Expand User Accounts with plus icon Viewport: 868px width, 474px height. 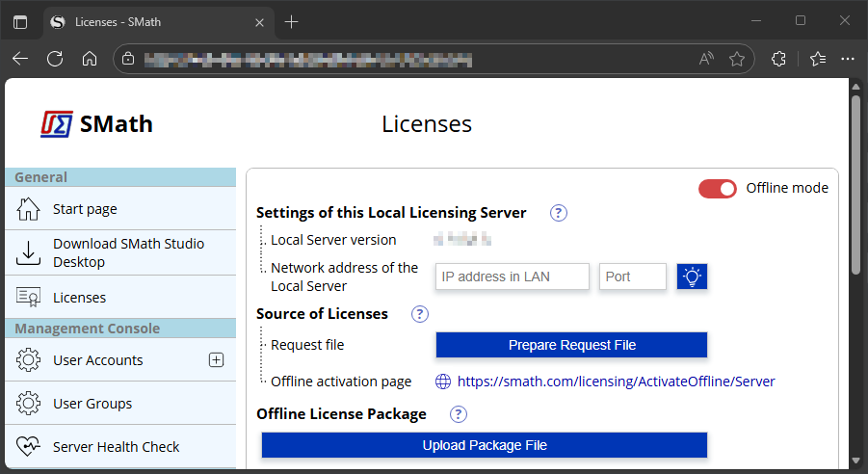click(x=216, y=360)
